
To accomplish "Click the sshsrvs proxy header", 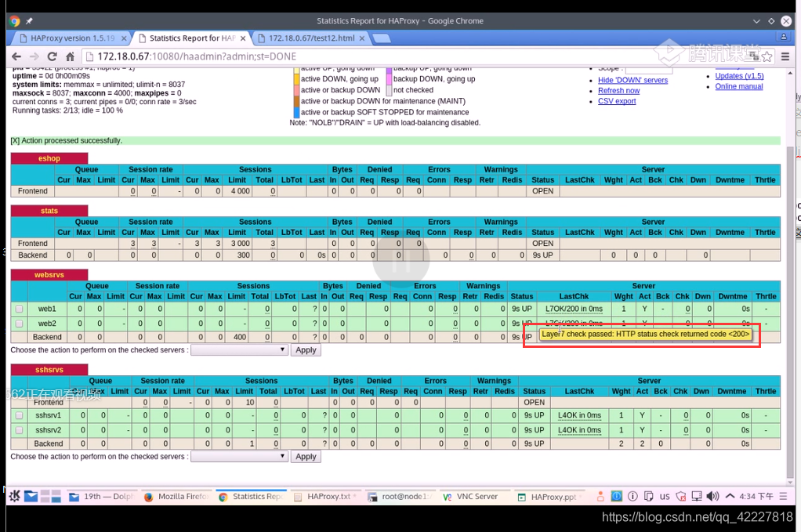I will coord(49,370).
